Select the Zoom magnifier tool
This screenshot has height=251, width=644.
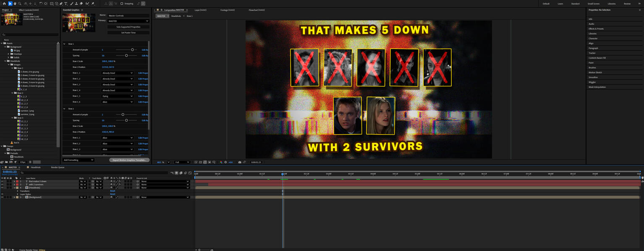(x=20, y=3)
